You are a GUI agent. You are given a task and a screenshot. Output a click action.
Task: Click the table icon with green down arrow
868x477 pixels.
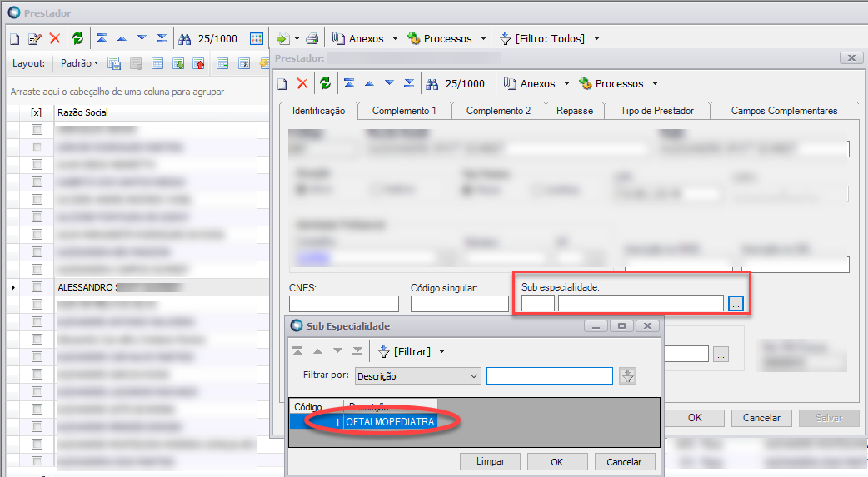coord(178,63)
